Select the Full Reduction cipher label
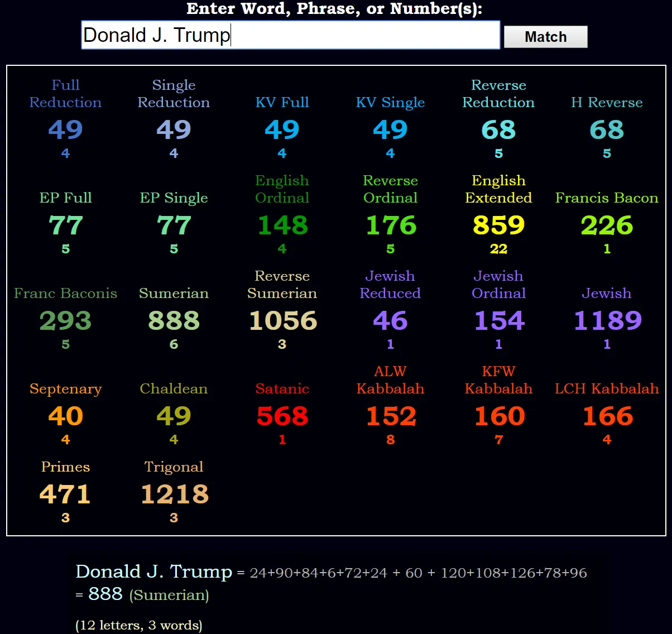This screenshot has height=634, width=672. pos(65,94)
